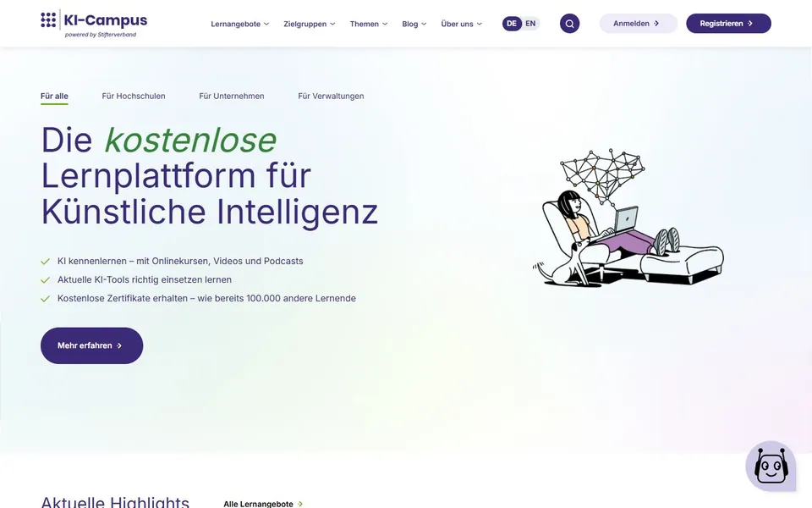
Task: Click the green word 'kostenlose' in headline
Action: coord(190,140)
